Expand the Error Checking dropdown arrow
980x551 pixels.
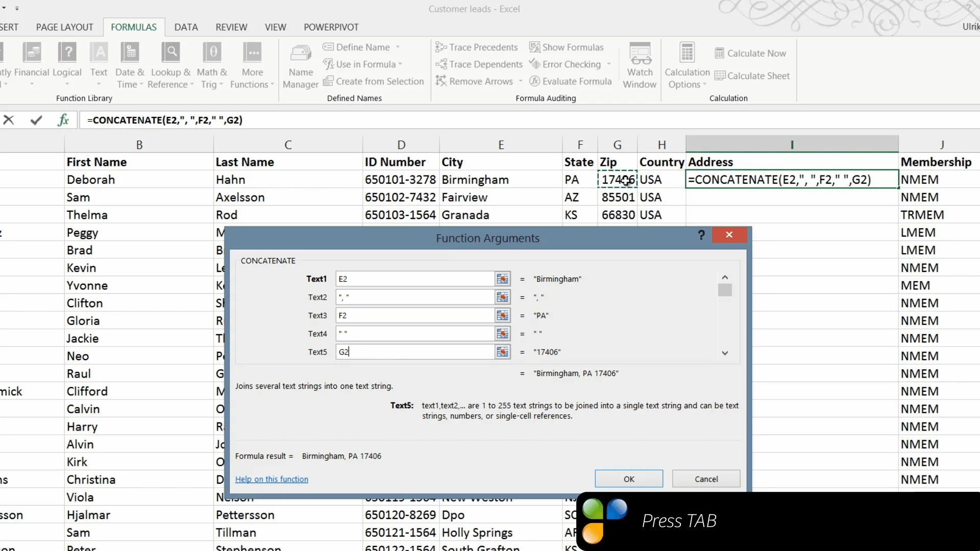pos(609,64)
